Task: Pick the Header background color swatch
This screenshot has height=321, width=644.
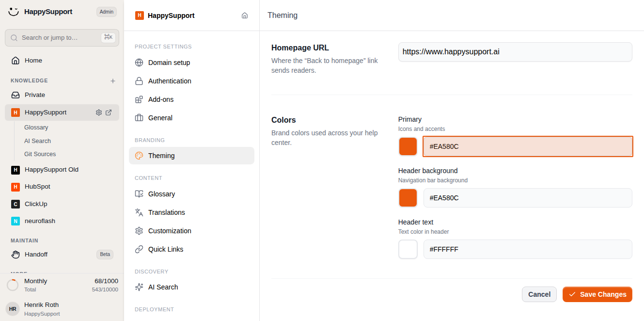Action: [x=408, y=198]
